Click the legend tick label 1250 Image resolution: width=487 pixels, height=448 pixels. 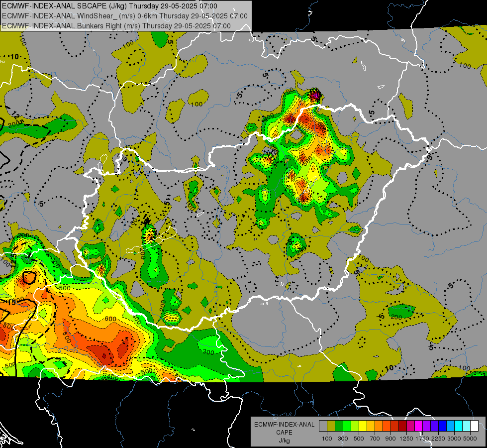point(406,439)
